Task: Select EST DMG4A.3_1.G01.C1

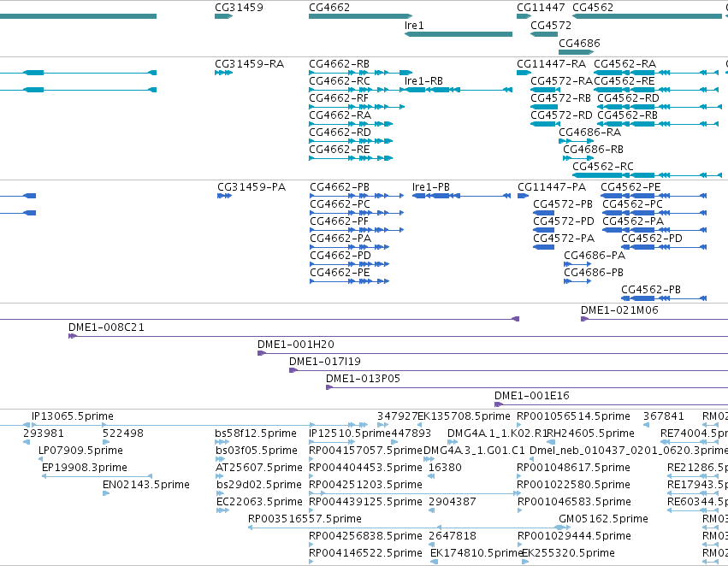Action: click(x=474, y=451)
